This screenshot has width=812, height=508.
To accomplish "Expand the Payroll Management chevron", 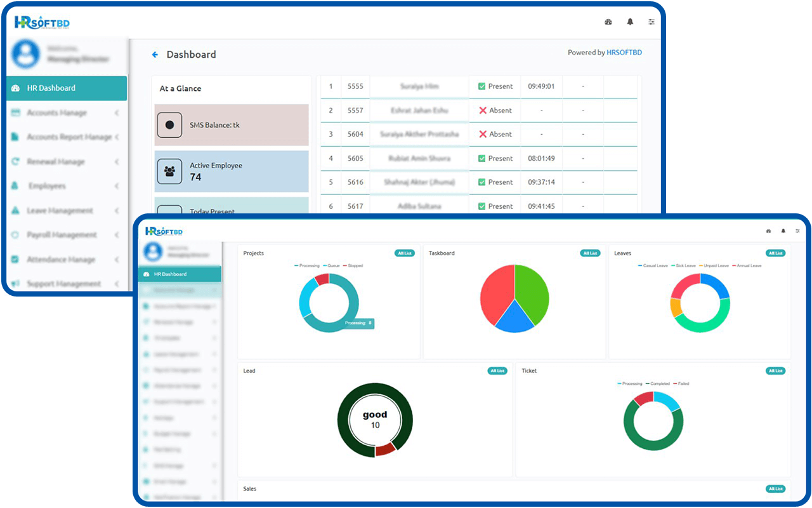I will 117,235.
